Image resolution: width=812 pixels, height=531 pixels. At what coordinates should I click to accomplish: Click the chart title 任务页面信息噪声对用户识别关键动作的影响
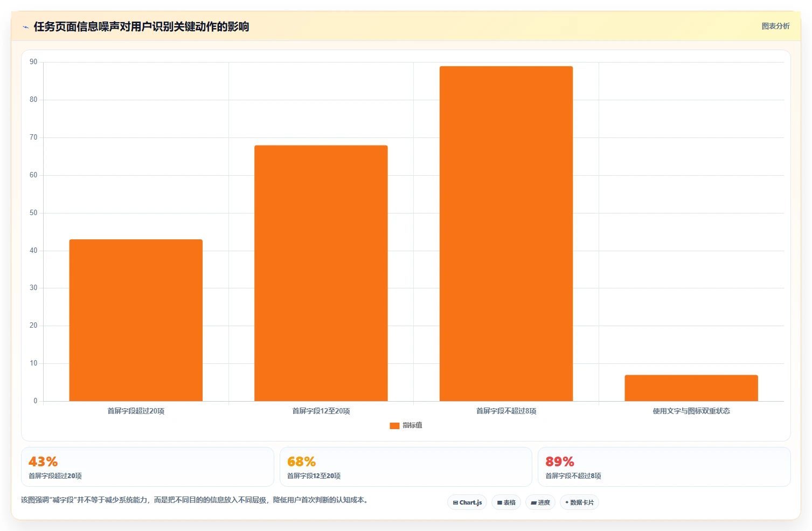pos(141,27)
